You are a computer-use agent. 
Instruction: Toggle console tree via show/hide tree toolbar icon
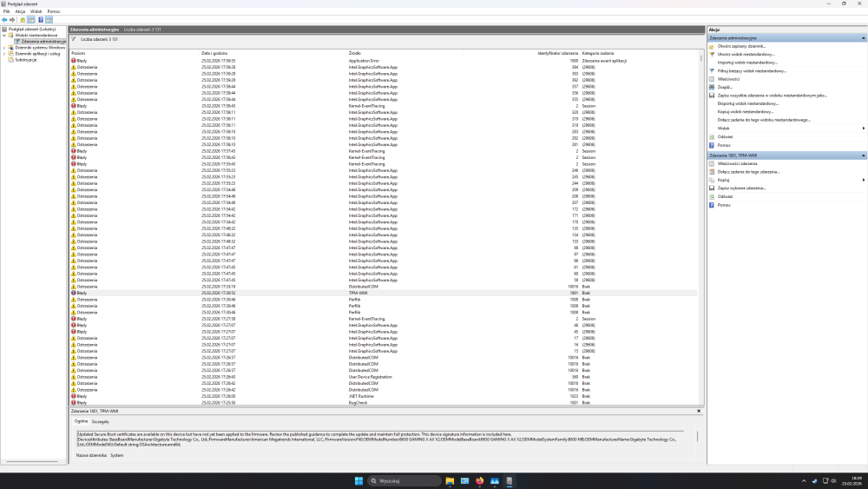(x=31, y=19)
